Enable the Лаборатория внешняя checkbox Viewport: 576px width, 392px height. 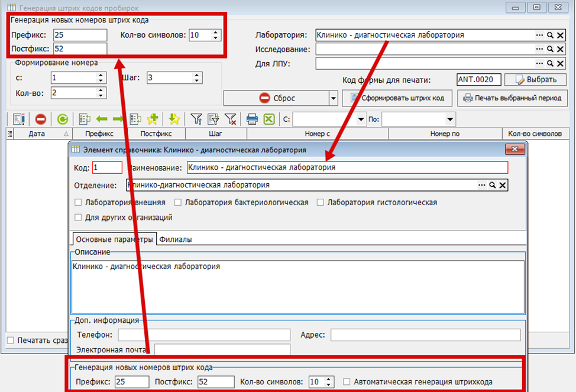click(78, 202)
